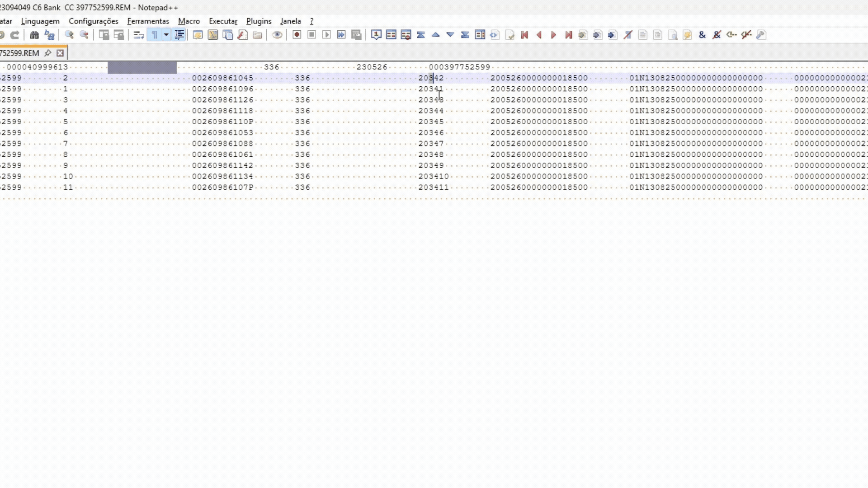
Task: Jump to first difference blue icon
Action: click(421, 35)
